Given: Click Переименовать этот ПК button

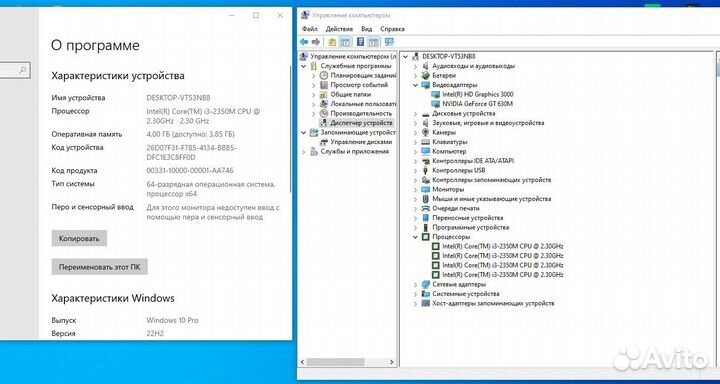Looking at the screenshot, I should 99,267.
